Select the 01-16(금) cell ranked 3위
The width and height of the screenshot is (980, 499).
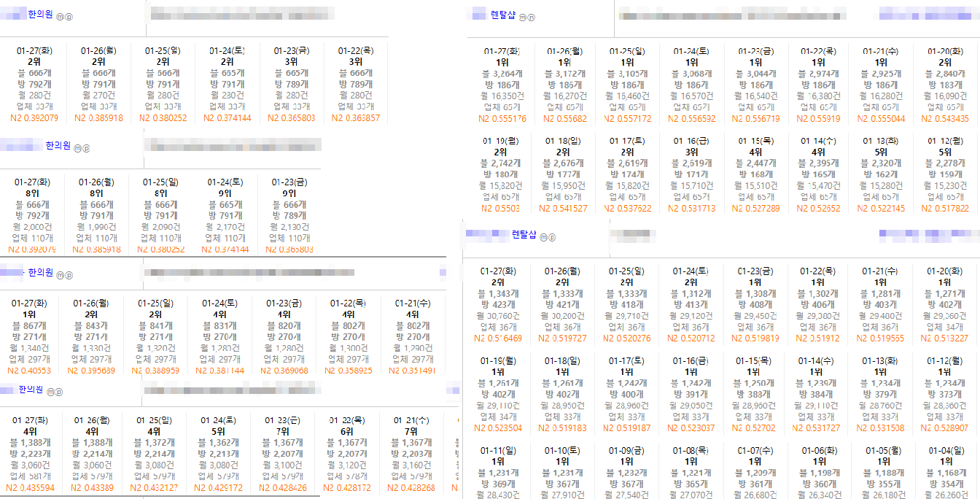(691, 174)
